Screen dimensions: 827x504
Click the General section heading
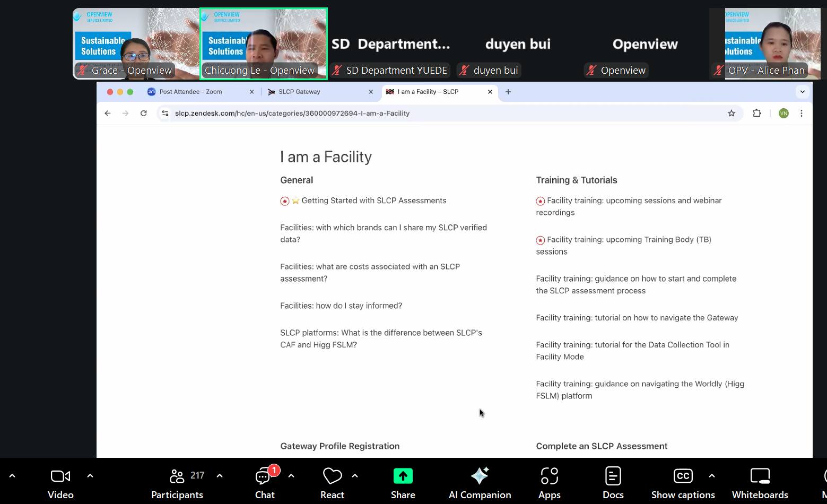point(297,180)
